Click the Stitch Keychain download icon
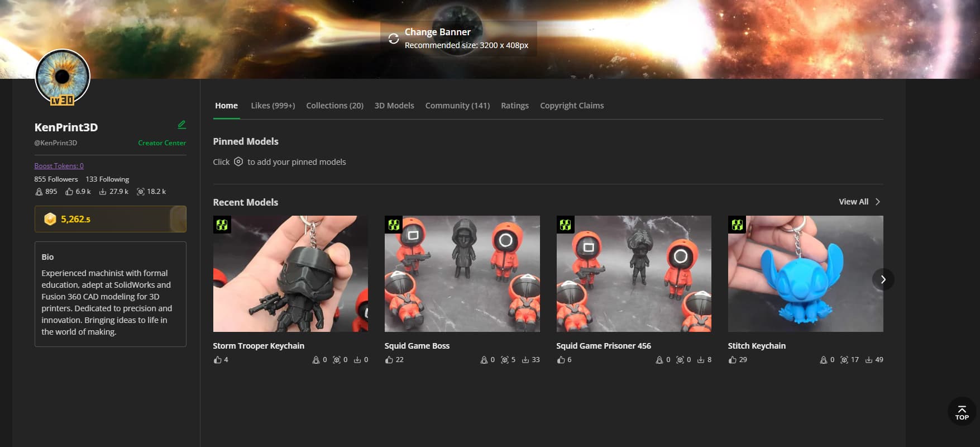The image size is (980, 447). (869, 360)
